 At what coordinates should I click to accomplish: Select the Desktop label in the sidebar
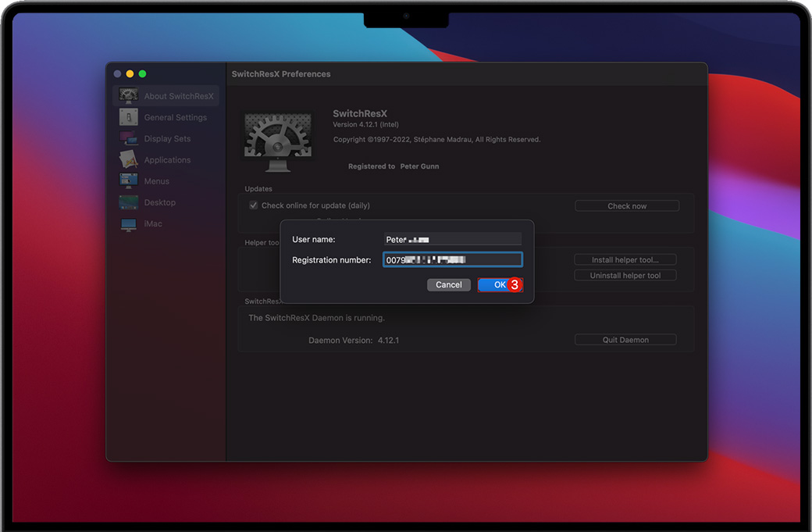click(159, 202)
